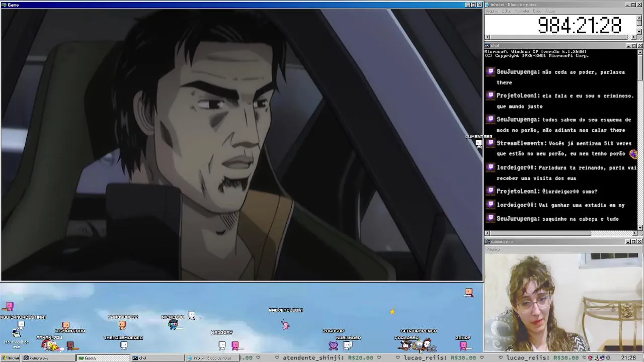The height and width of the screenshot is (362, 644).
Task: Click the ZORUSBP purple creature avatar
Action: coord(333,345)
